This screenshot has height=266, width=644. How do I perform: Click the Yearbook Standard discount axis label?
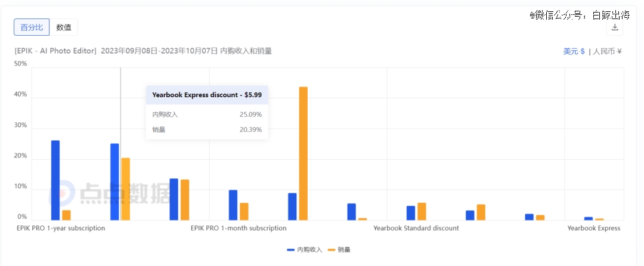pos(416,228)
